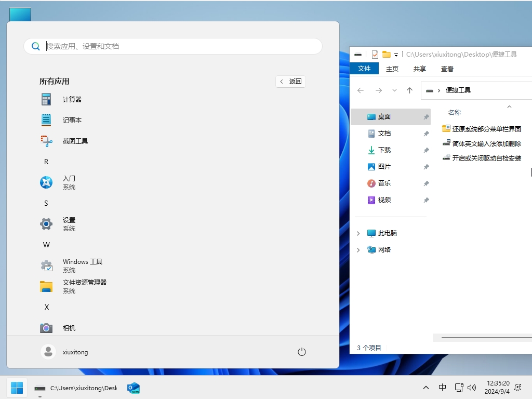The image size is (532, 399).
Task: Launch 记事本 from the app list
Action: coord(72,120)
